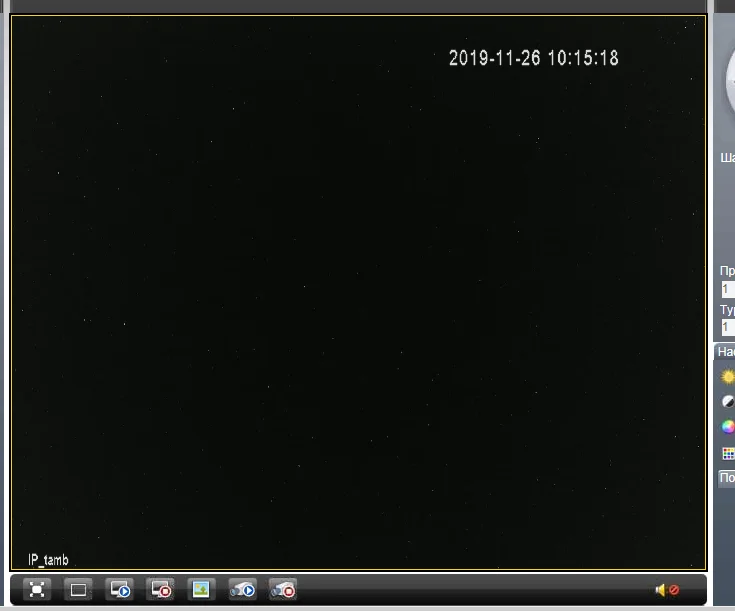
Task: Take a snapshot of the video
Action: (x=201, y=589)
